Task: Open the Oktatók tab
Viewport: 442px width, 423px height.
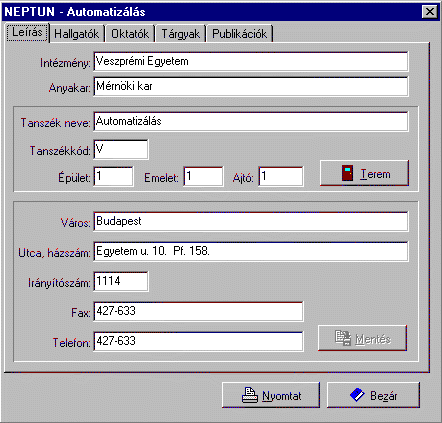Action: pyautogui.click(x=130, y=34)
